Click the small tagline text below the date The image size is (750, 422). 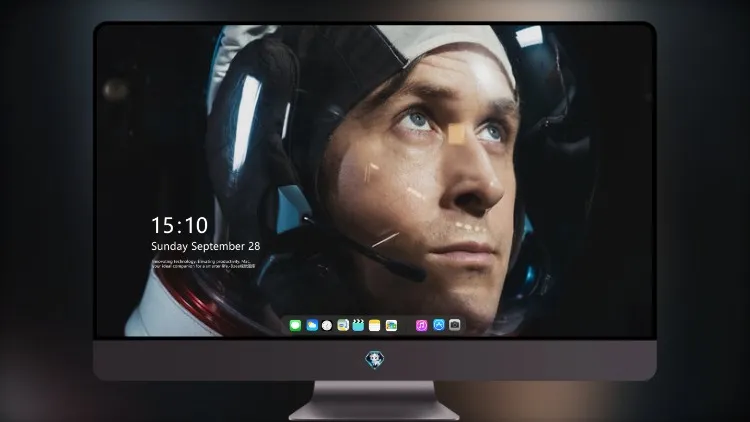[203, 264]
